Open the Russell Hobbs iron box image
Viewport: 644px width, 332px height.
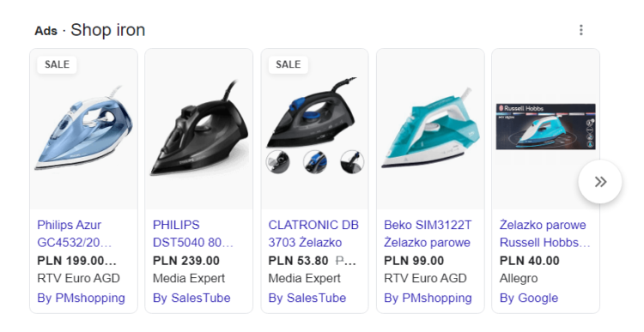tap(546, 126)
